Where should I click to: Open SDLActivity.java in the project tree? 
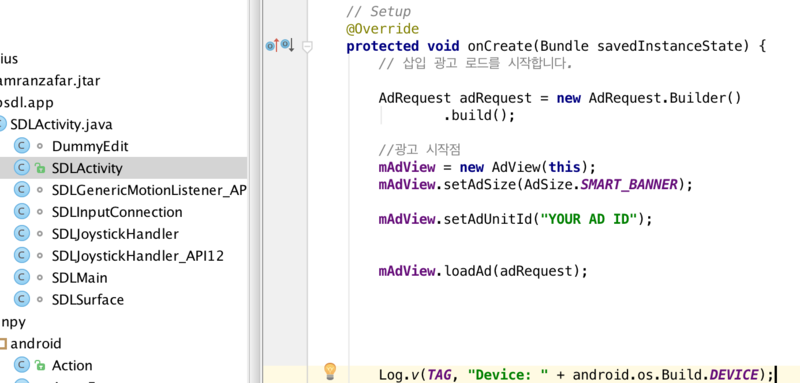(x=61, y=124)
